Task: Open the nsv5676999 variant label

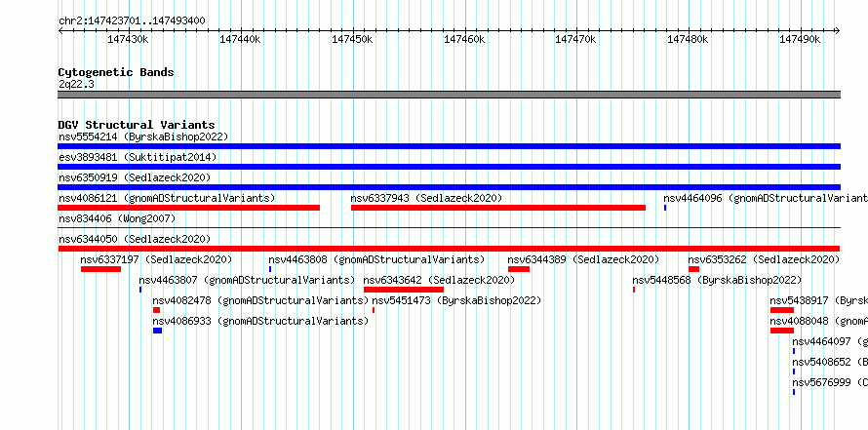Action: click(x=830, y=382)
